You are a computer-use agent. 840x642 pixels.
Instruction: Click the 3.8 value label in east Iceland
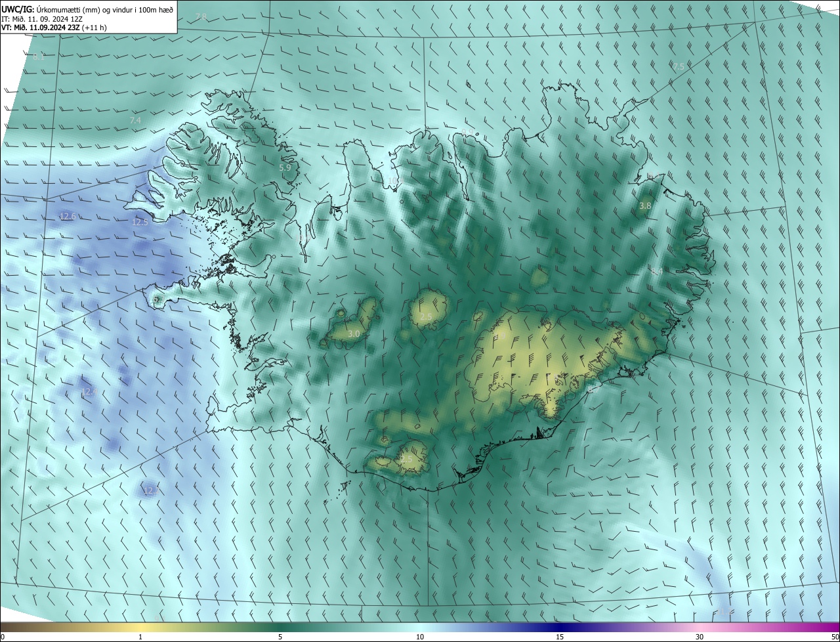point(645,206)
